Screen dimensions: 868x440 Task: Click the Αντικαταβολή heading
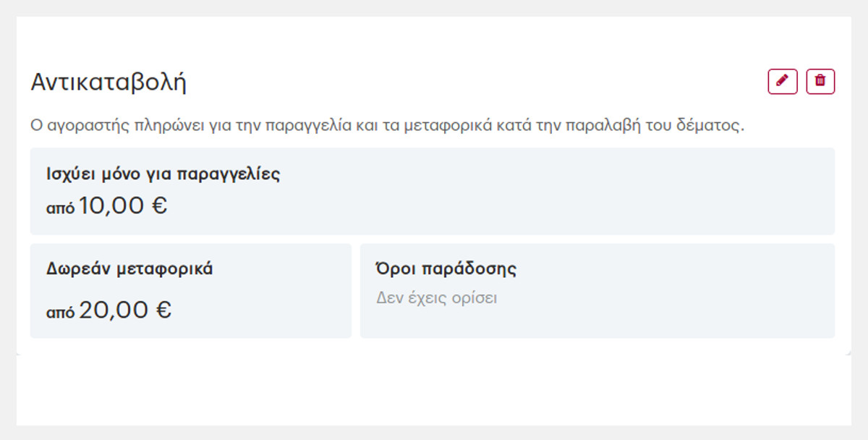tap(109, 82)
